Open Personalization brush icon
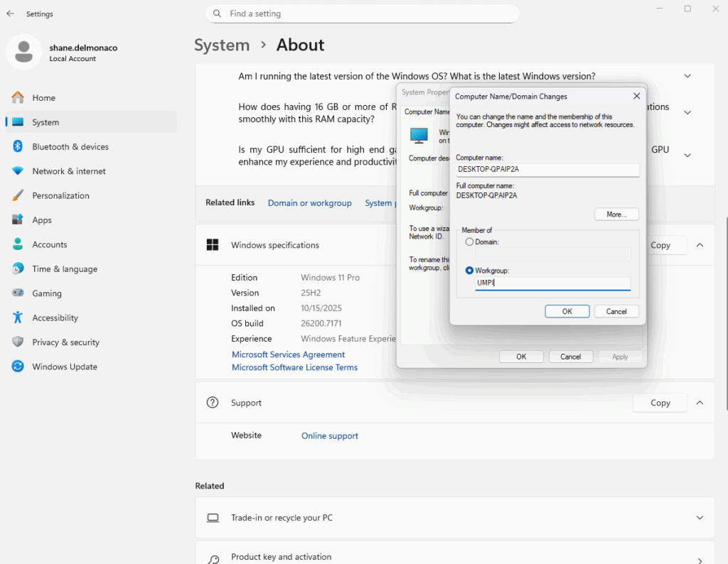728x564 pixels. pyautogui.click(x=18, y=196)
